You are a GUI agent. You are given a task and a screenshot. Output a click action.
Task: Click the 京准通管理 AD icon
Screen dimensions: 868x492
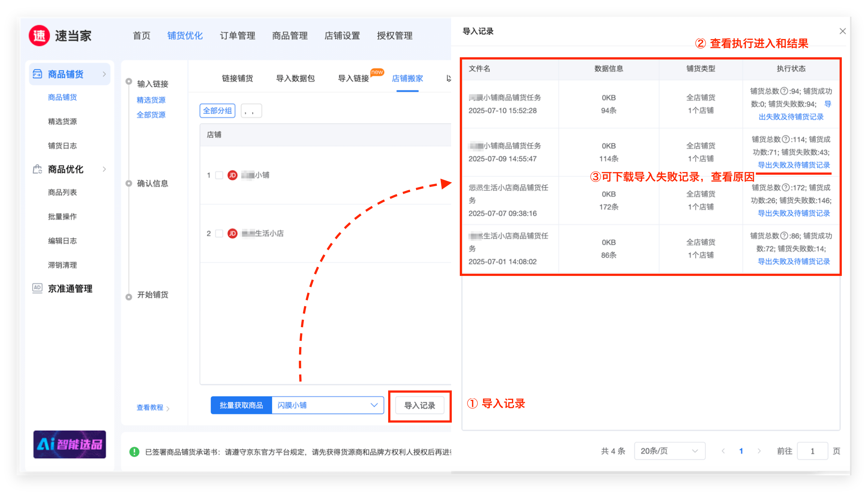[37, 288]
